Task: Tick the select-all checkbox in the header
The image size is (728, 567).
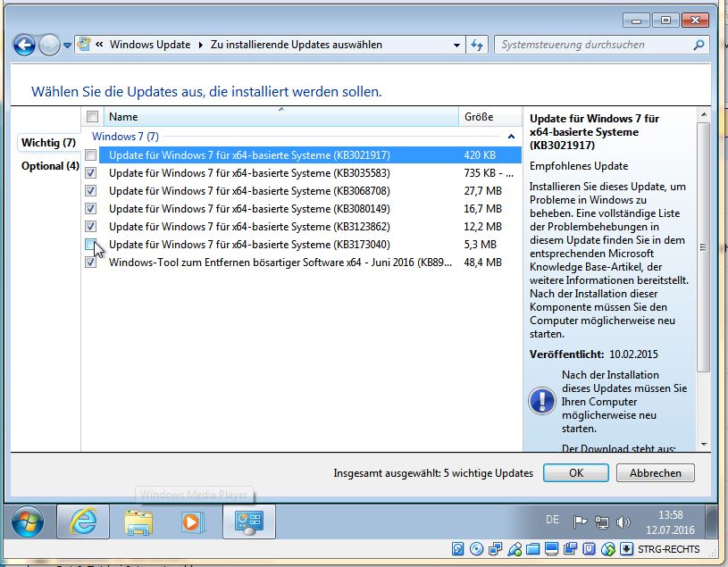Action: click(x=92, y=116)
